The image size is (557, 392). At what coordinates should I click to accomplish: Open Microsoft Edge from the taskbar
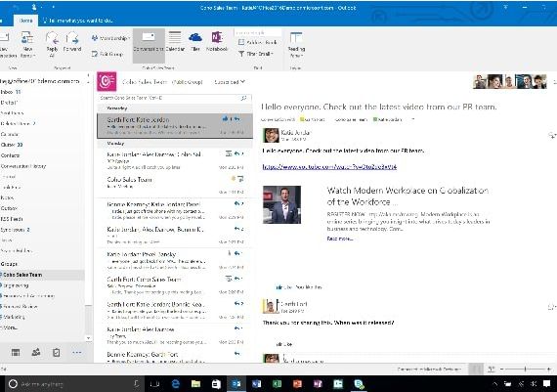[176, 384]
